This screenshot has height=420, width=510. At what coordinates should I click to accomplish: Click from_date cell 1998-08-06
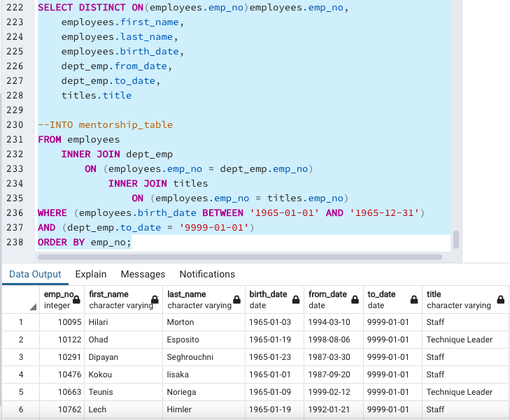(334, 340)
